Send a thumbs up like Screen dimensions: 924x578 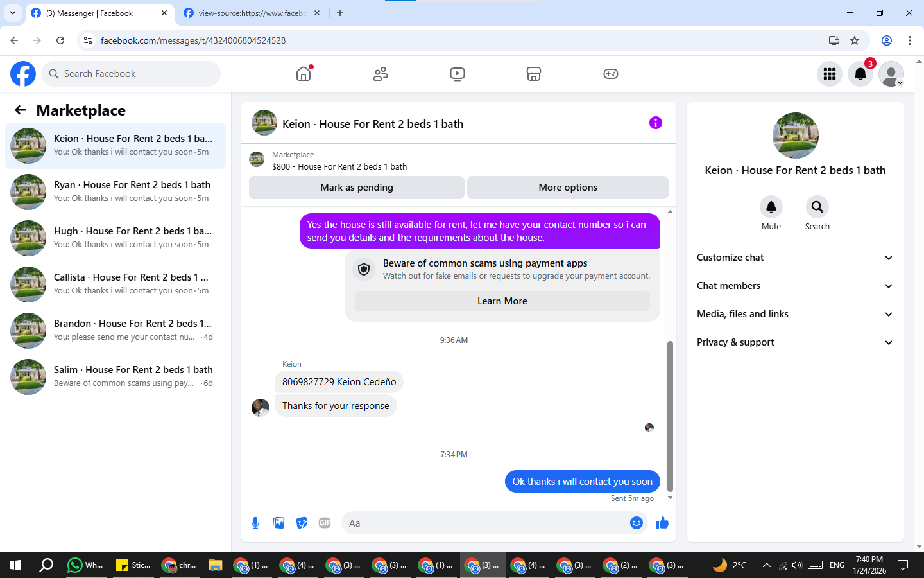click(x=662, y=523)
